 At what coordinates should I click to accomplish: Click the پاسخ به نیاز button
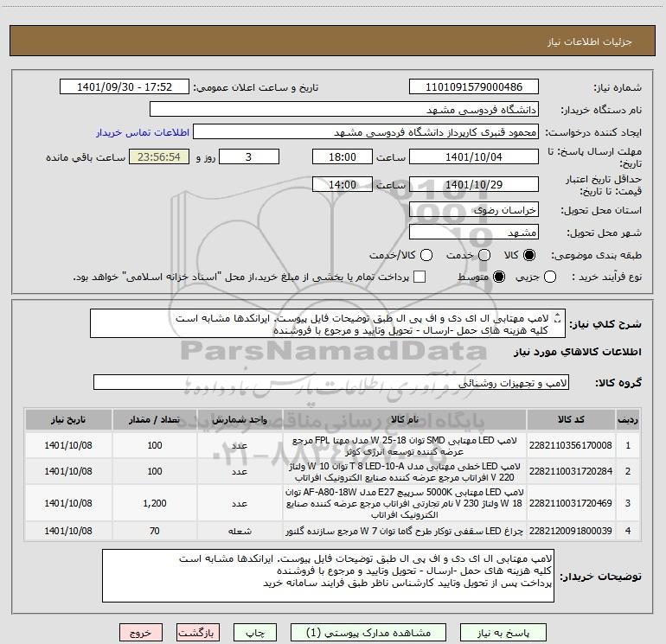[503, 633]
